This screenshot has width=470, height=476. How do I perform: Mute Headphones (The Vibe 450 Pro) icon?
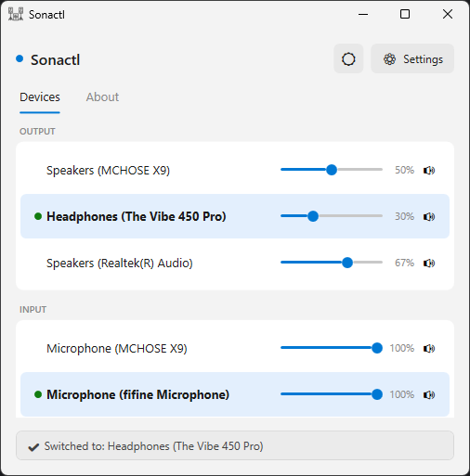(x=429, y=216)
